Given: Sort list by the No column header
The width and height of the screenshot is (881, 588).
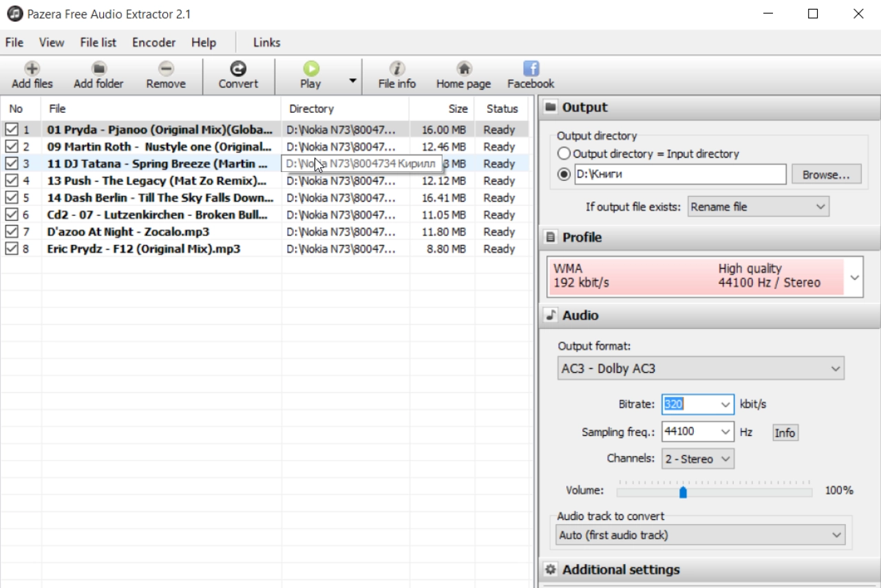Looking at the screenshot, I should pos(21,109).
